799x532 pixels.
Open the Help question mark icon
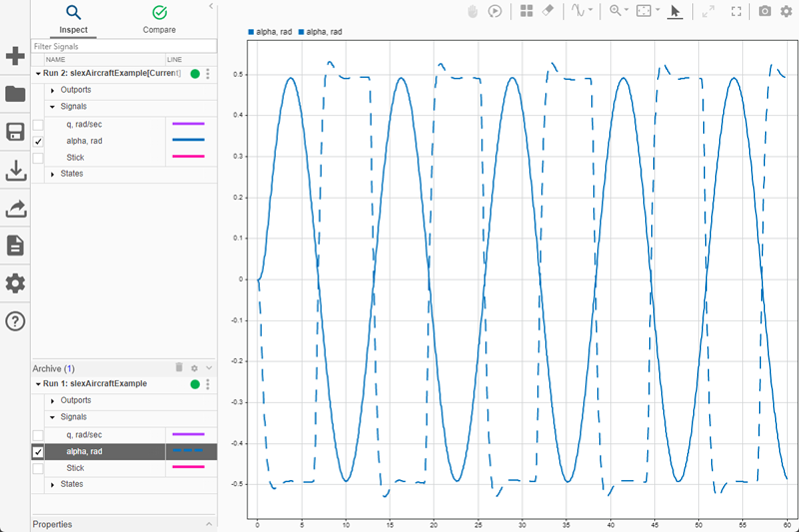click(15, 321)
